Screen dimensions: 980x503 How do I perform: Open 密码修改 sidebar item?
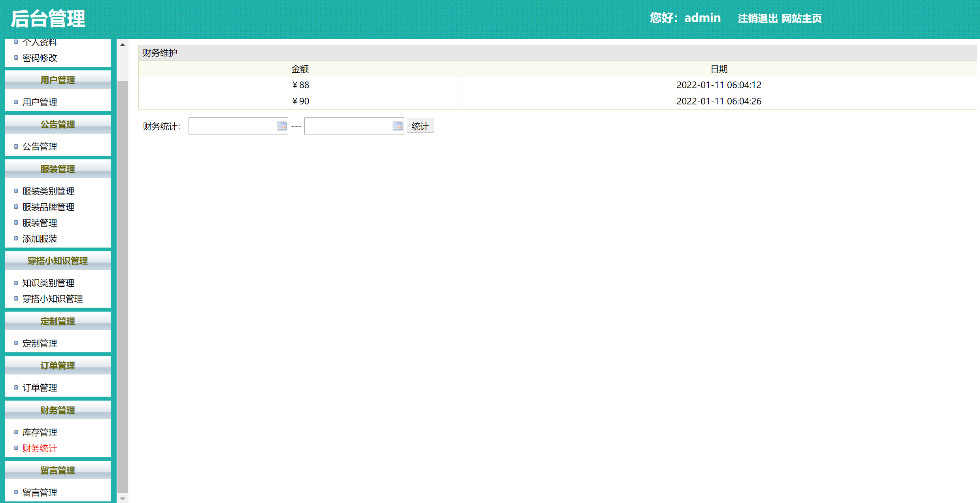point(40,58)
